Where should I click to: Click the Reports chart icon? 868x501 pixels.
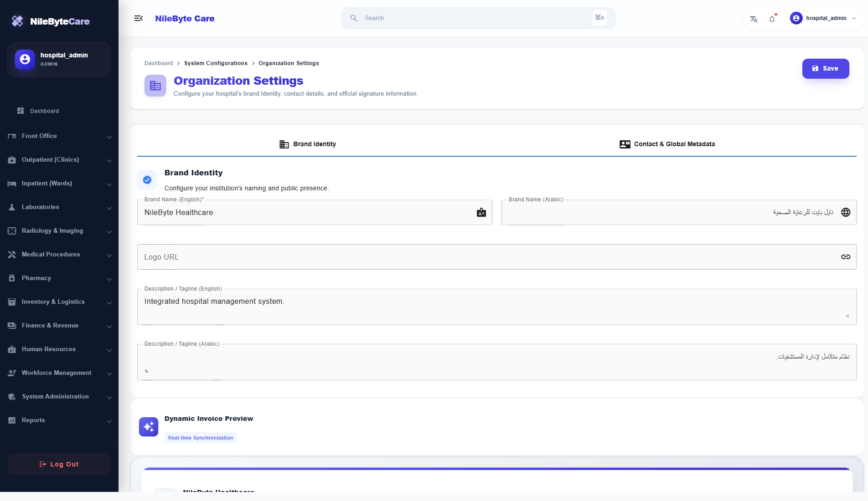[x=12, y=420]
